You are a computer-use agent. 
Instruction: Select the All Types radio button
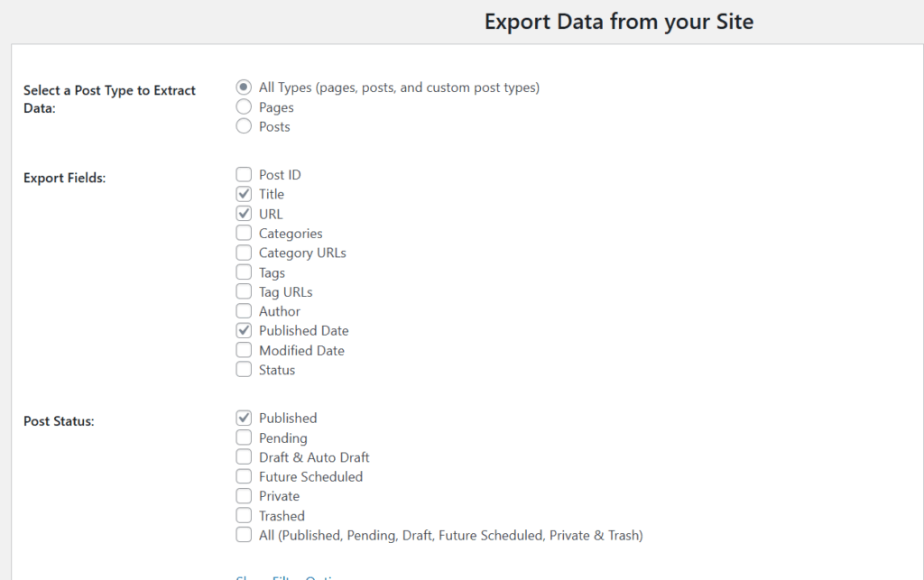click(244, 87)
